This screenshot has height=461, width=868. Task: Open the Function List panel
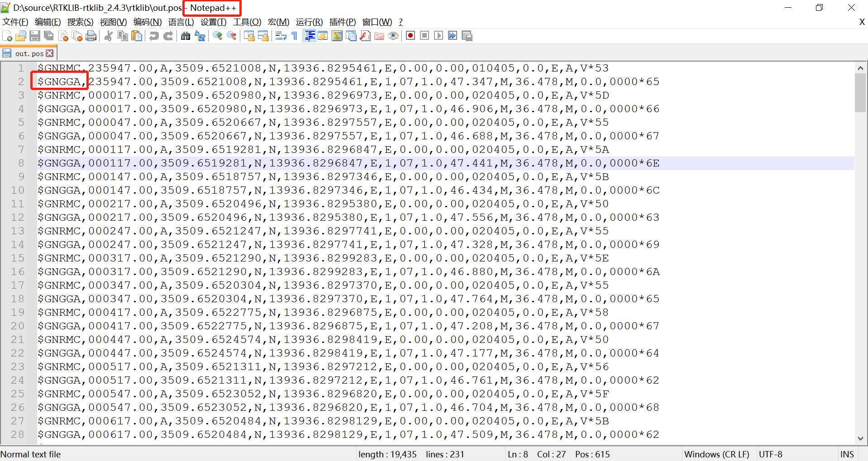point(365,36)
